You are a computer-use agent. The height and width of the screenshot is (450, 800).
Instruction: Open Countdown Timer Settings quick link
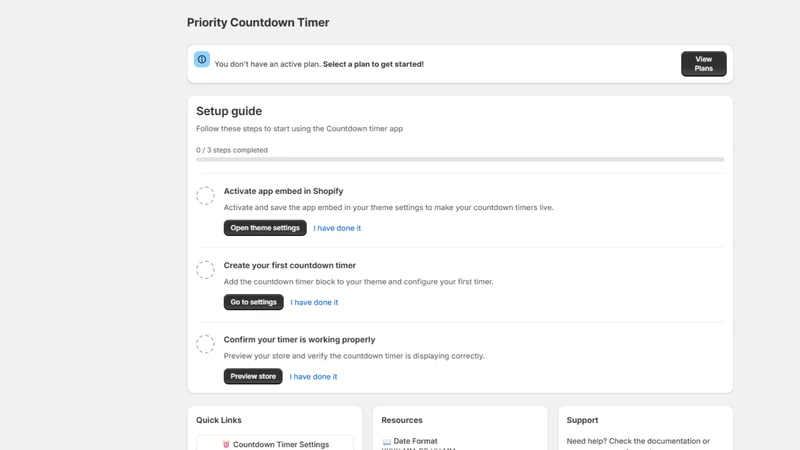tap(275, 443)
